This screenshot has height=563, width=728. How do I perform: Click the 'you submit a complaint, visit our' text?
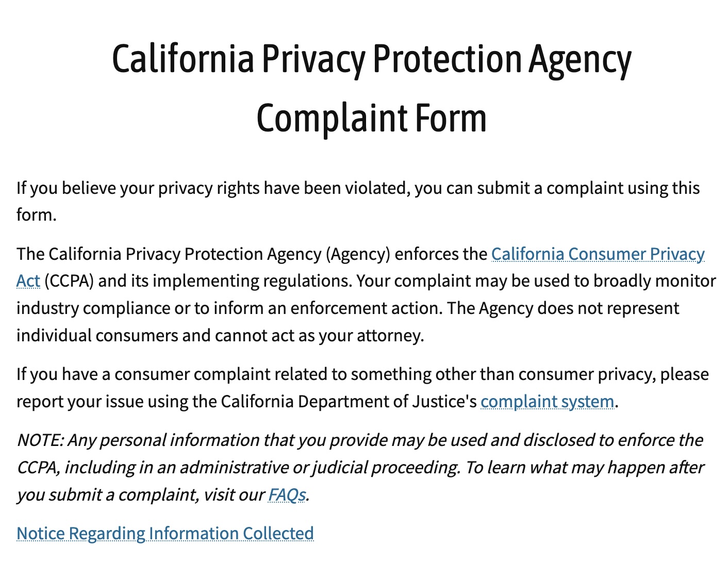click(x=140, y=495)
